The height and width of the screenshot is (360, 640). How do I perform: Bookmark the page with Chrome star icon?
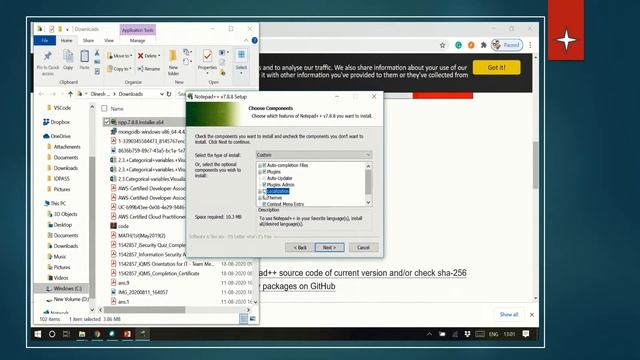[x=442, y=45]
